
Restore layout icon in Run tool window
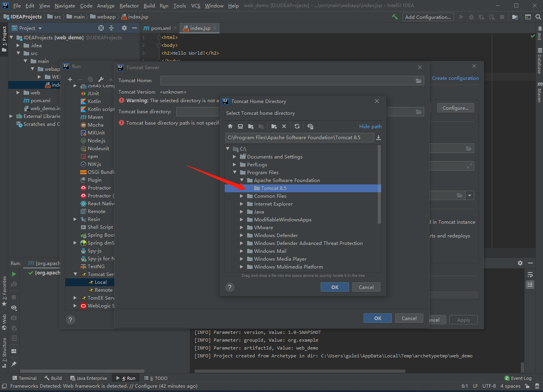tap(14, 351)
